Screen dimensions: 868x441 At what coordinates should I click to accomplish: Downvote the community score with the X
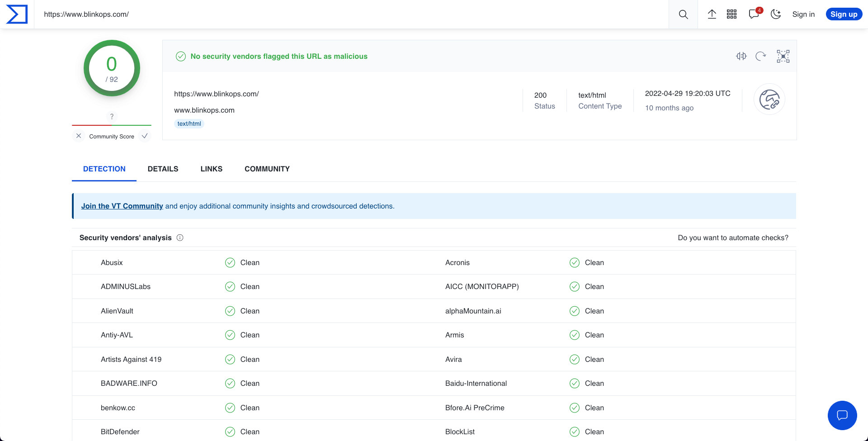(79, 136)
